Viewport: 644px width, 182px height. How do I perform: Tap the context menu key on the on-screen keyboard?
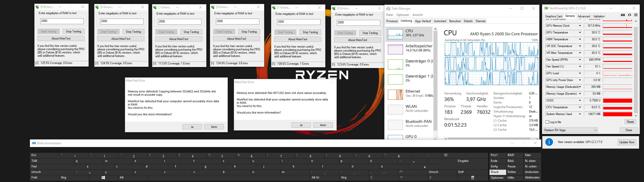(x=473, y=178)
